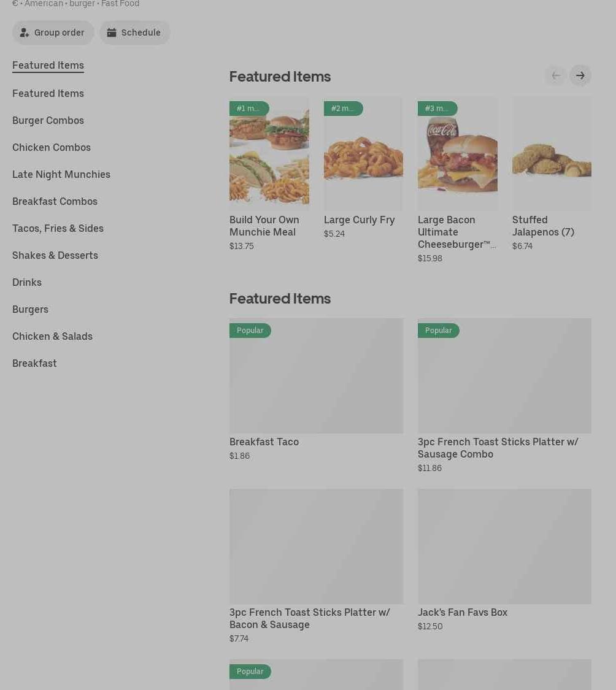The height and width of the screenshot is (690, 616).
Task: Click the next arrow in Featured Items carousel
Action: coord(580,75)
